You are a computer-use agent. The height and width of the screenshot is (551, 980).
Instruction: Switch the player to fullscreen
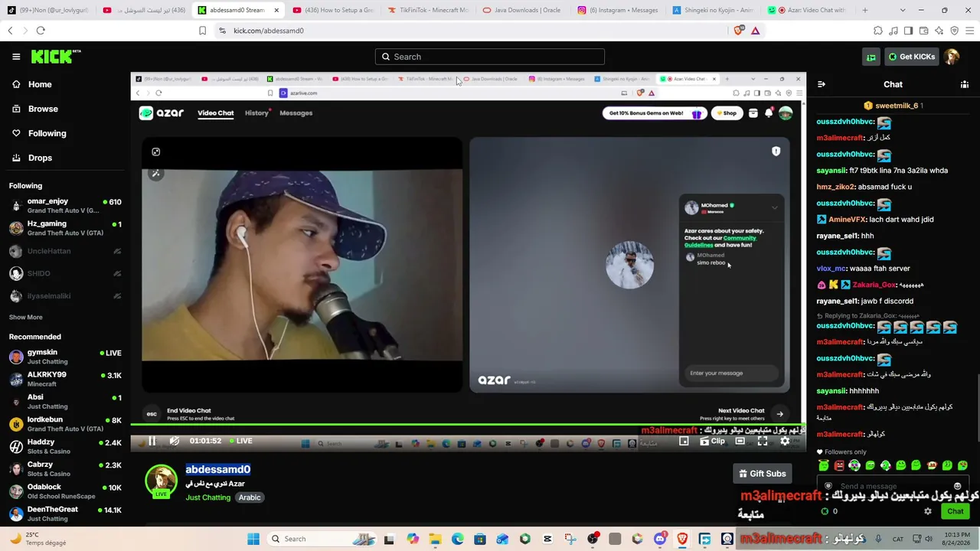coord(763,441)
